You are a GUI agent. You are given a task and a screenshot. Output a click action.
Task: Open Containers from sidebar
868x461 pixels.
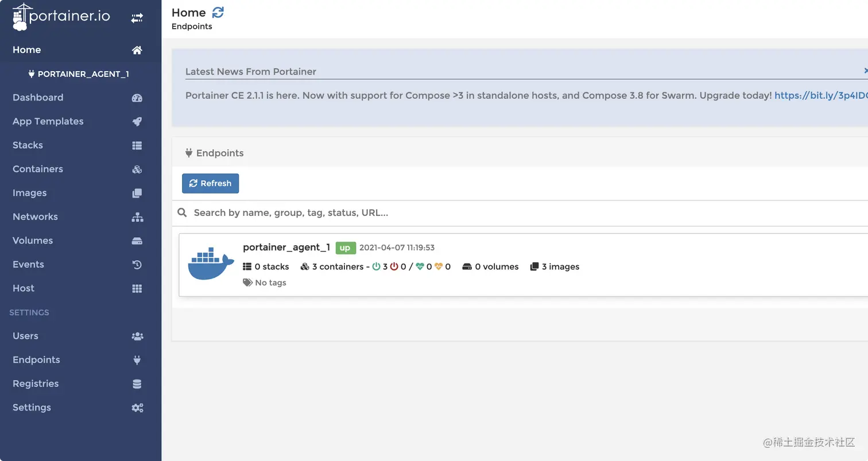pos(38,169)
